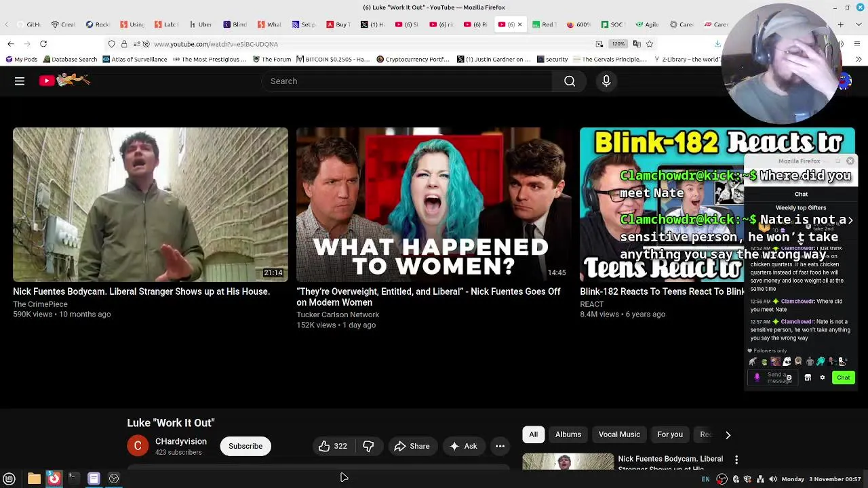Open the REACT channel link
Viewport: 868px width, 488px height.
pos(591,304)
